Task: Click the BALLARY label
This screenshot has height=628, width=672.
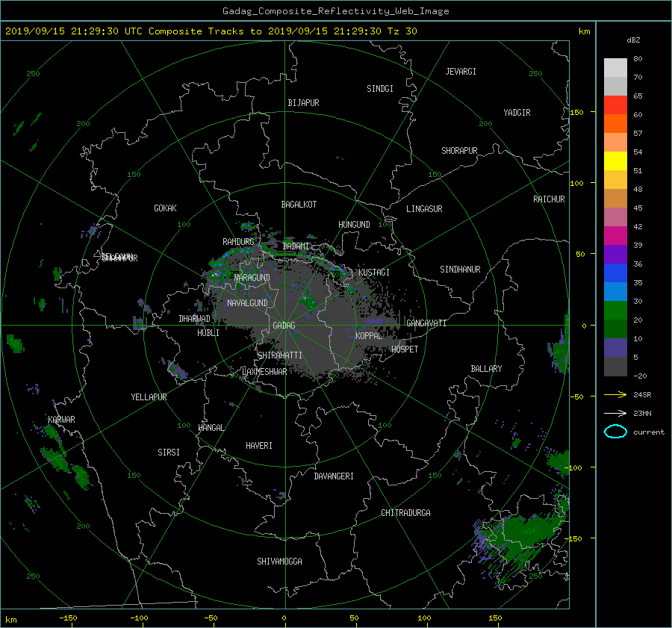Action: point(486,369)
